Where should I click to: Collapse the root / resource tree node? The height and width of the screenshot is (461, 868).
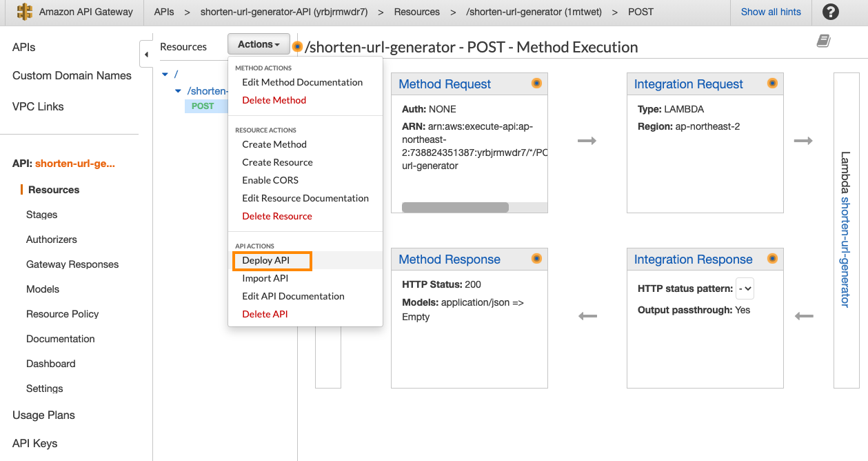pos(165,74)
